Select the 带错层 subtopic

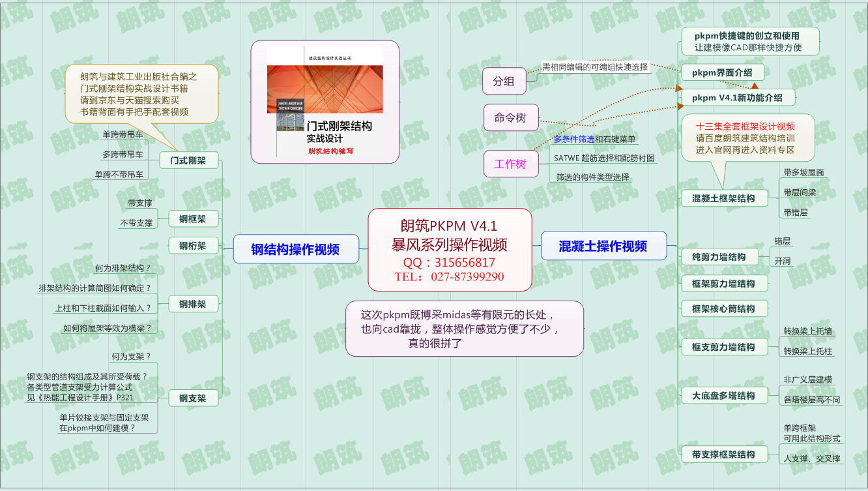click(796, 212)
